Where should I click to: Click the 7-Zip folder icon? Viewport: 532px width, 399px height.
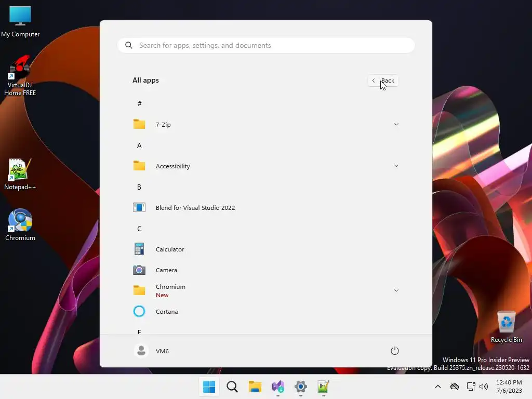(139, 124)
